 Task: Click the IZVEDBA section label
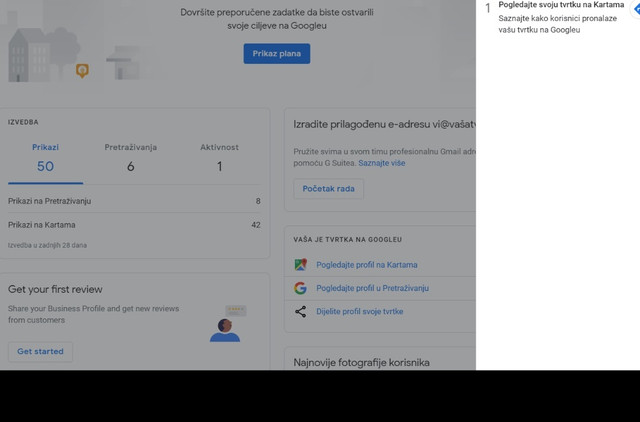pyautogui.click(x=23, y=122)
